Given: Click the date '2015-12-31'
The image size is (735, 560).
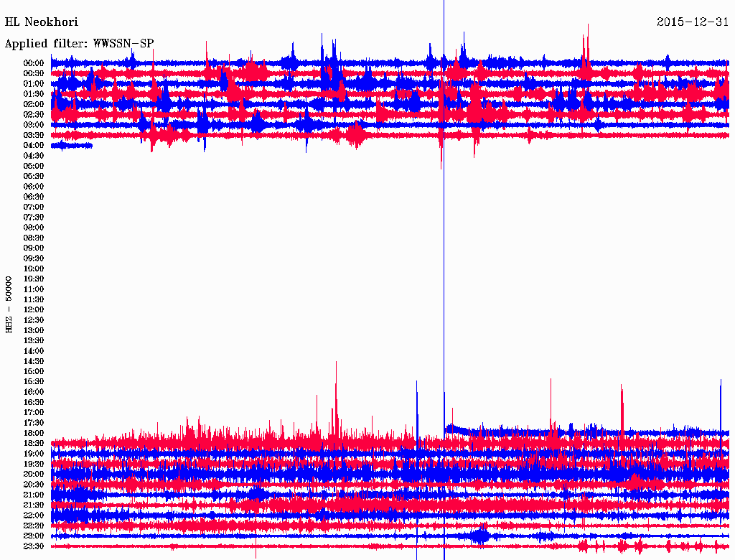Looking at the screenshot, I should coord(693,22).
